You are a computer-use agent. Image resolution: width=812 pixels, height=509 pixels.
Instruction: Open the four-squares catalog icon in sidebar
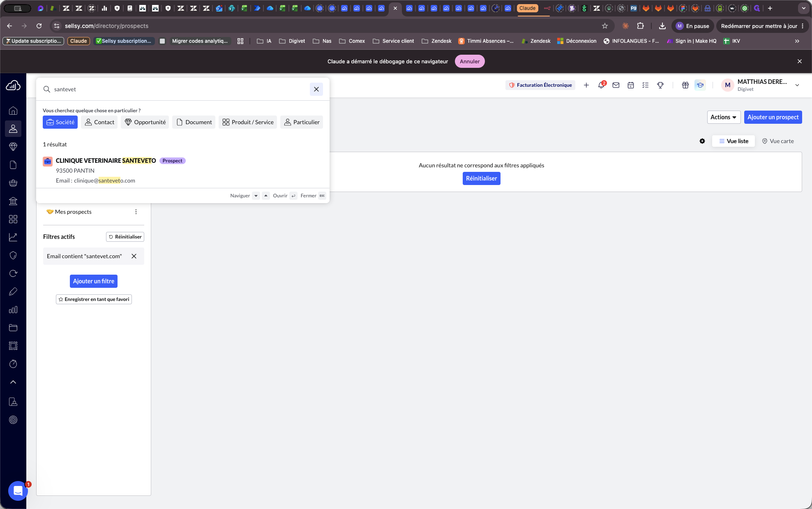point(13,219)
